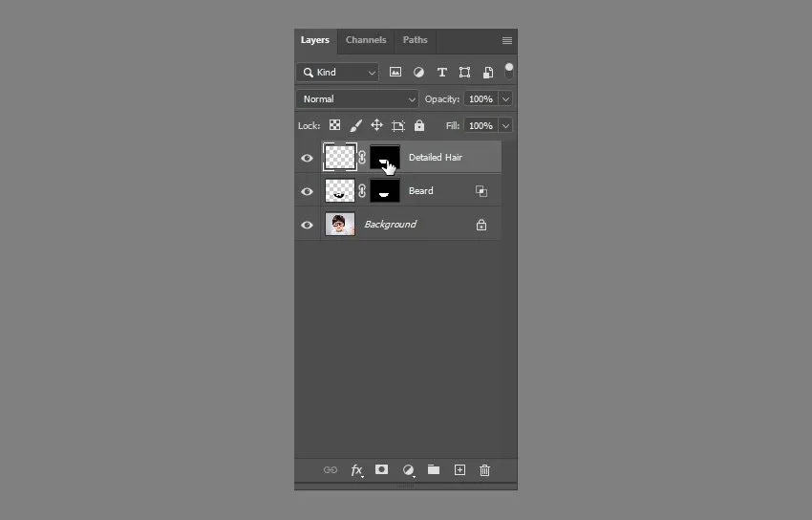Image resolution: width=812 pixels, height=520 pixels.
Task: Click chain link icon on Beard layer
Action: (x=362, y=190)
